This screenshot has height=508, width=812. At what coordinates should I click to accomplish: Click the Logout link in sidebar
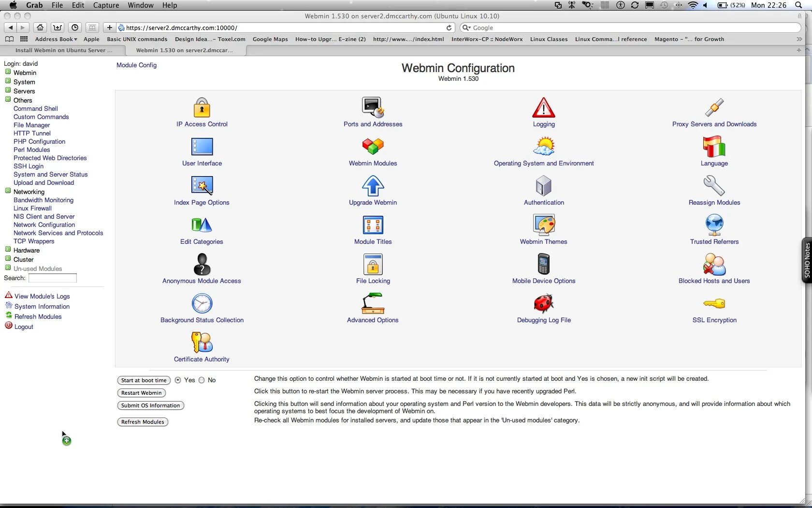24,327
